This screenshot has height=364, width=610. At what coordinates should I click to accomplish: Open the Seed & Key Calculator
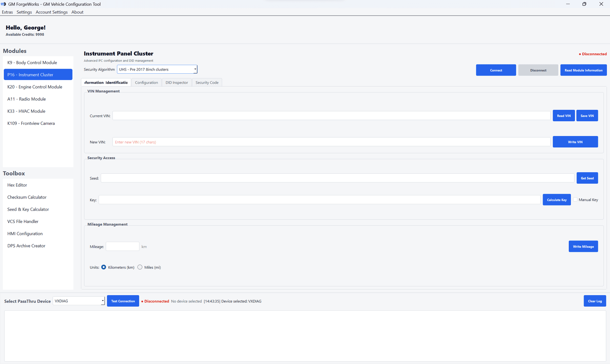coord(28,209)
